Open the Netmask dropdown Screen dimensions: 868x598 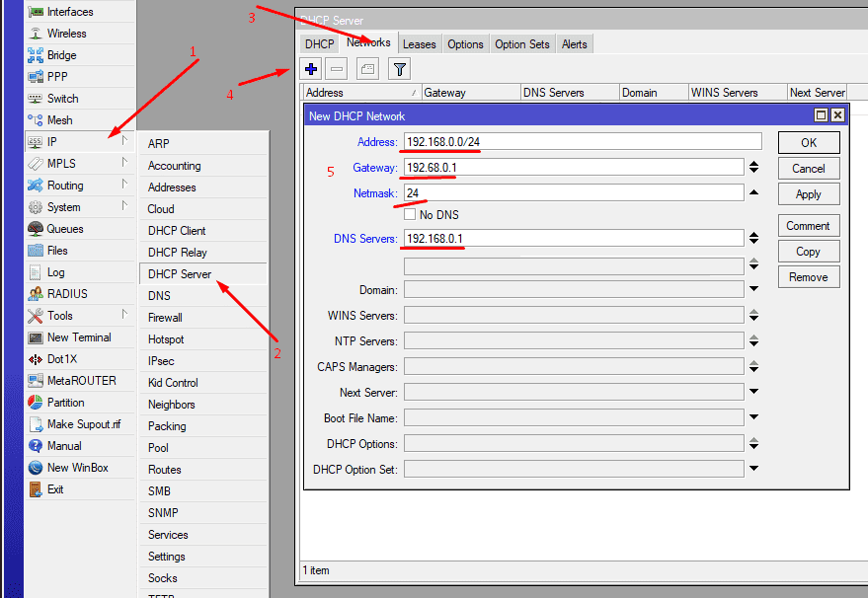[753, 193]
